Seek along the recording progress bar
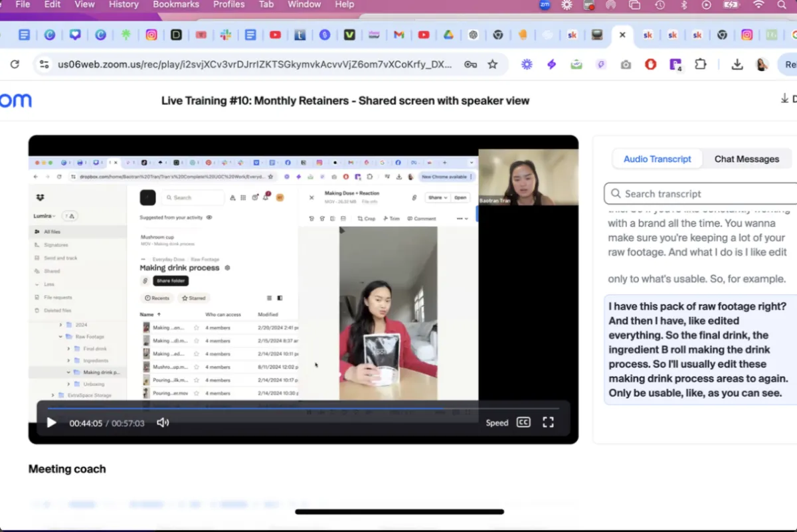Image resolution: width=797 pixels, height=532 pixels. [x=304, y=409]
